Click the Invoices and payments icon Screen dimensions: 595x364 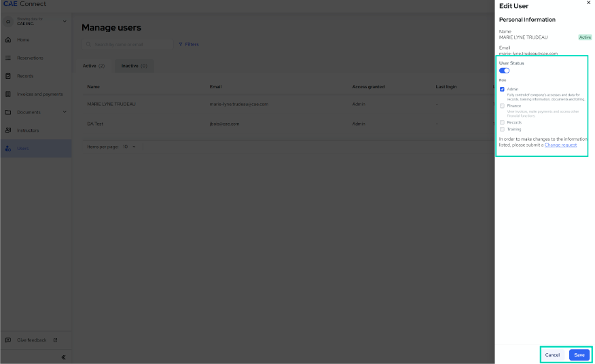tap(8, 94)
